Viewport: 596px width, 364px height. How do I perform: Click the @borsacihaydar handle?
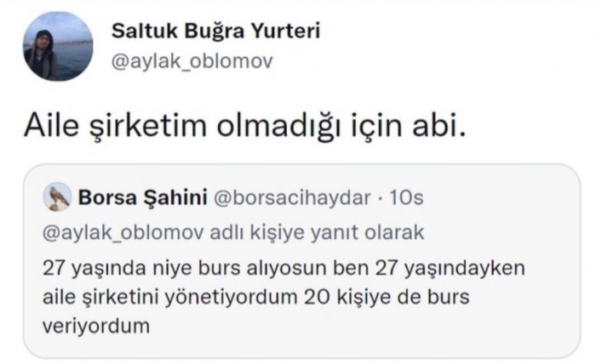click(292, 197)
